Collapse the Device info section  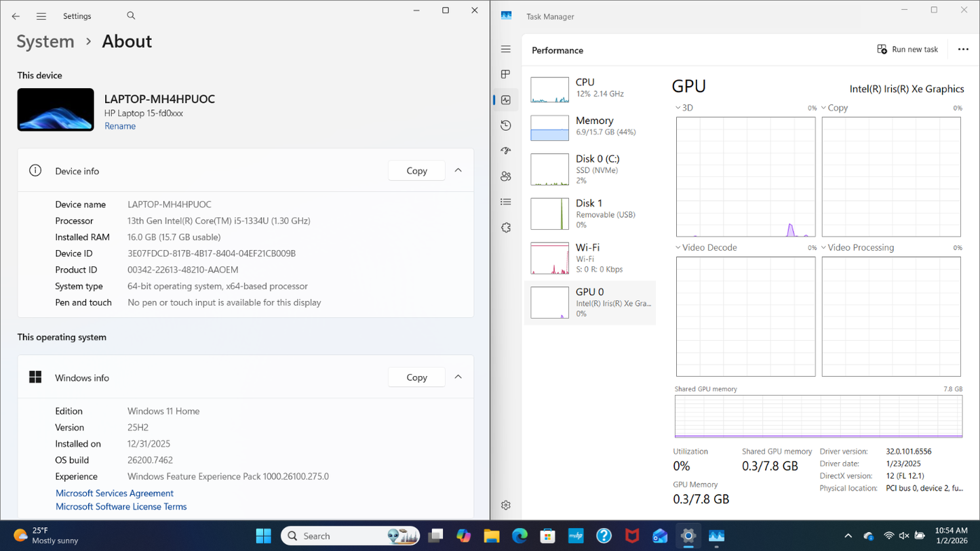pos(458,171)
